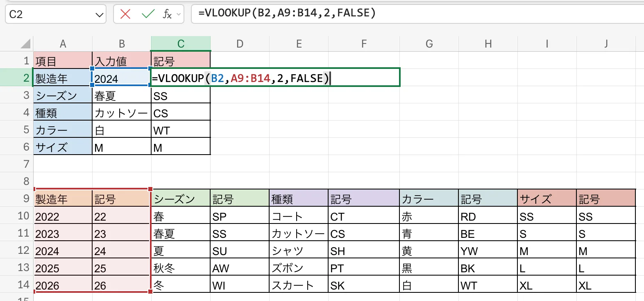Click the Name Box showing C2
644x301 pixels.
click(x=49, y=14)
